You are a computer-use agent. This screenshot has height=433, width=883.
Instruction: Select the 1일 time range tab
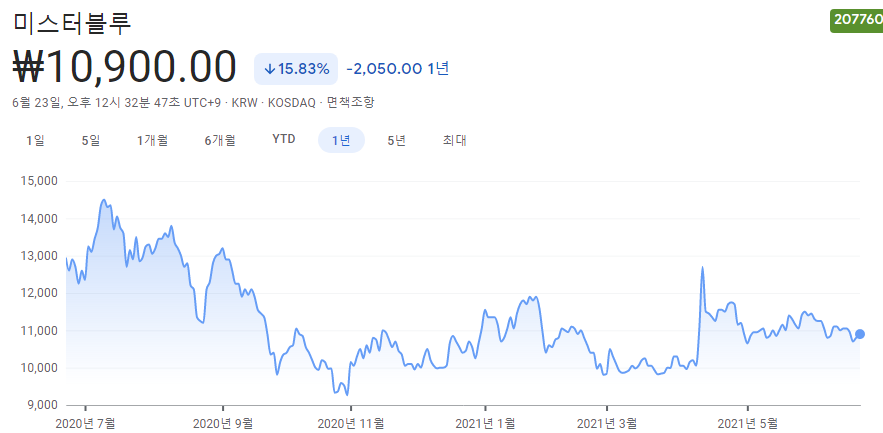coord(35,140)
